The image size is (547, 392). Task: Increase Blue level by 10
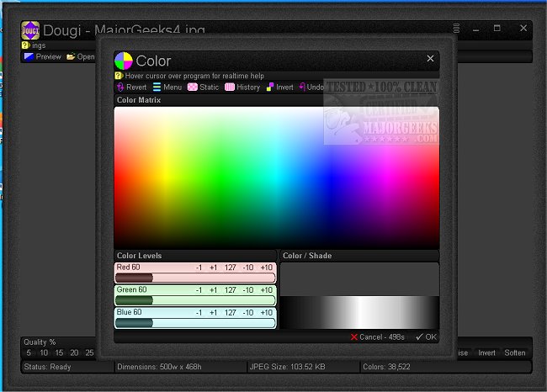click(266, 313)
